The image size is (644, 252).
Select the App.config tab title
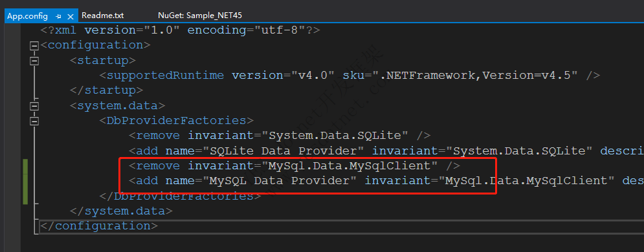click(28, 16)
